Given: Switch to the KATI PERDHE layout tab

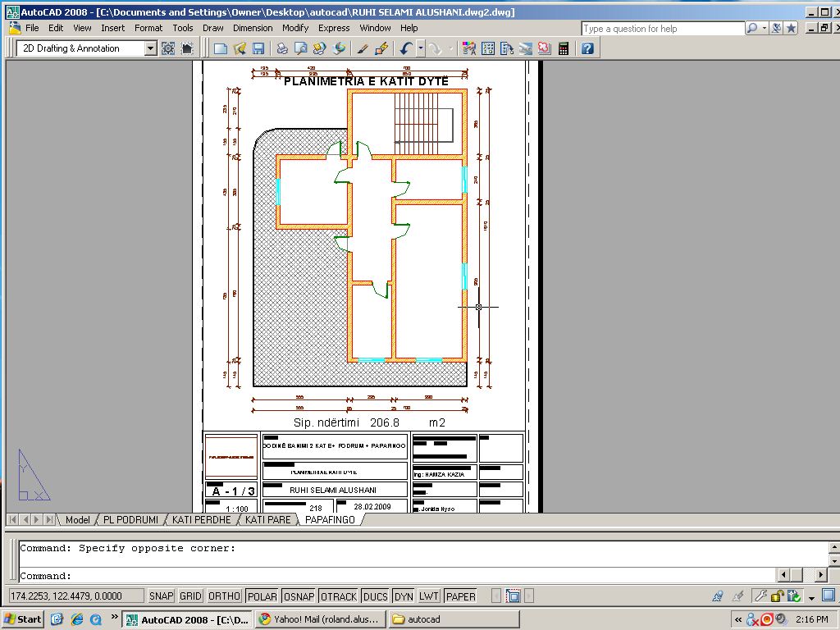Looking at the screenshot, I should point(201,519).
